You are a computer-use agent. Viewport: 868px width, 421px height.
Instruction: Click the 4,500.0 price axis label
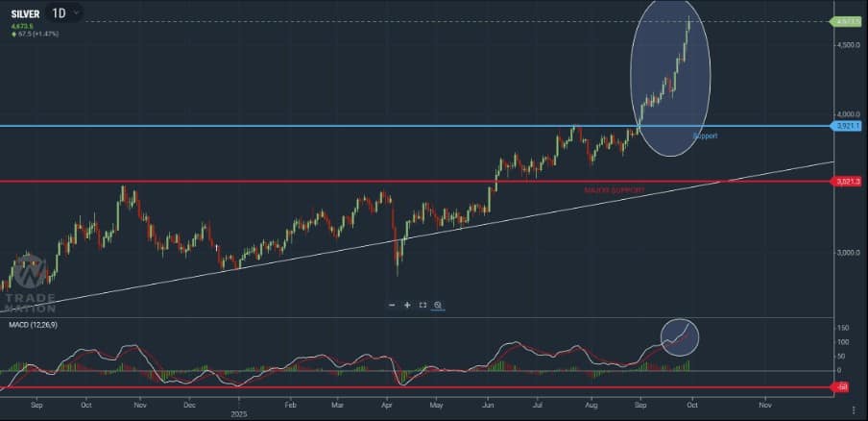click(846, 45)
